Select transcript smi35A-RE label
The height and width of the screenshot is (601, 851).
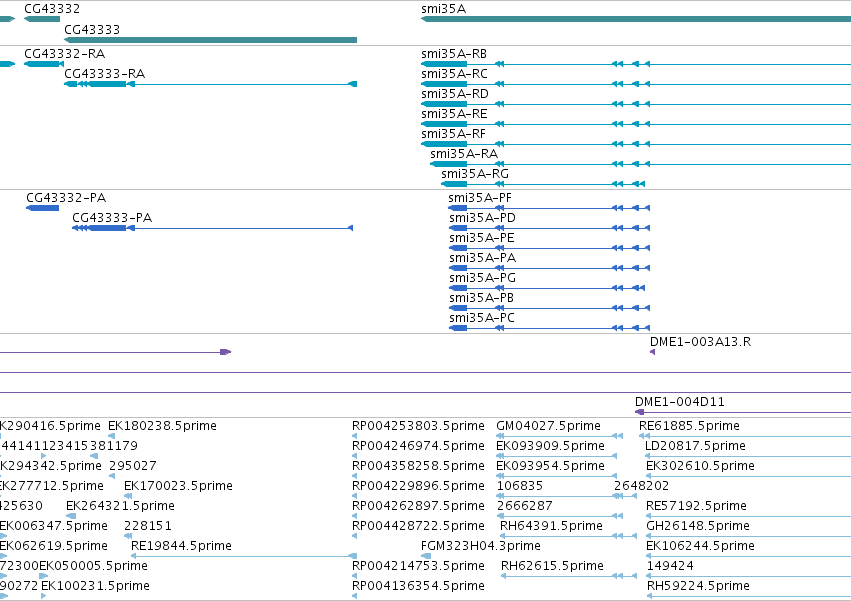pos(454,114)
